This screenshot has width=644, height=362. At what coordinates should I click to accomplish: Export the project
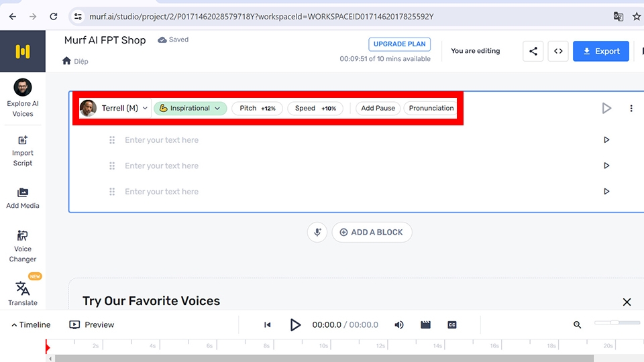pos(601,51)
